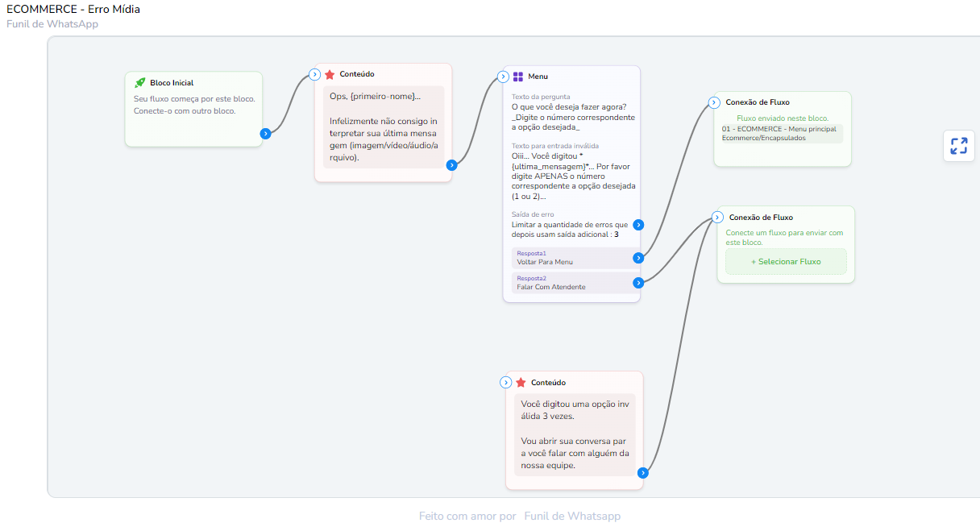Click the purple grid icon in Menu block
Screen dimensions: 980x527
click(x=518, y=77)
